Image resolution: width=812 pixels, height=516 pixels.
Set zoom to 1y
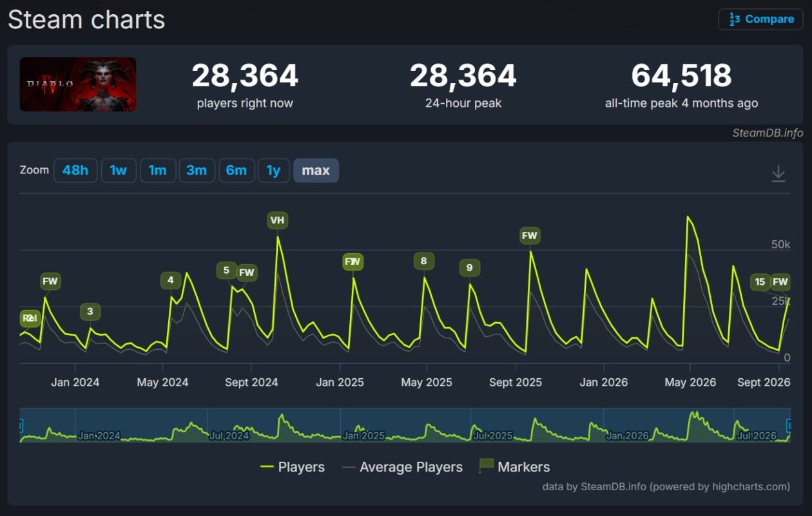[274, 171]
